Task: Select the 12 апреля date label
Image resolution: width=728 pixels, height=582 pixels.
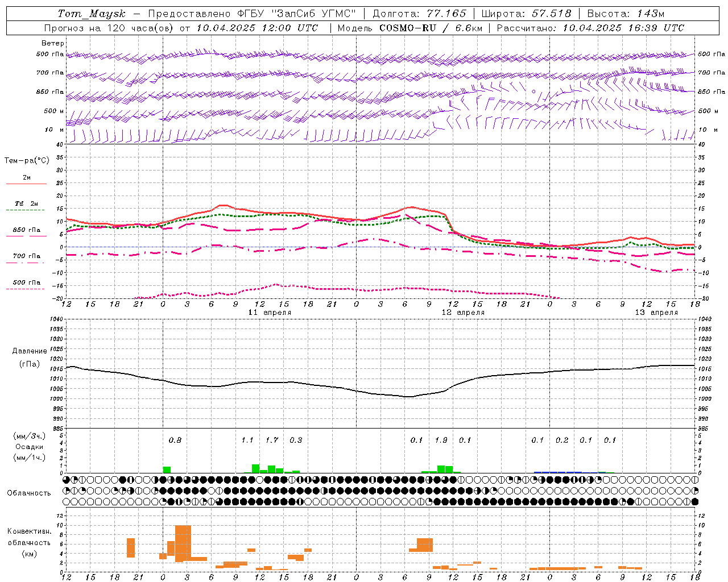Action: coord(463,313)
